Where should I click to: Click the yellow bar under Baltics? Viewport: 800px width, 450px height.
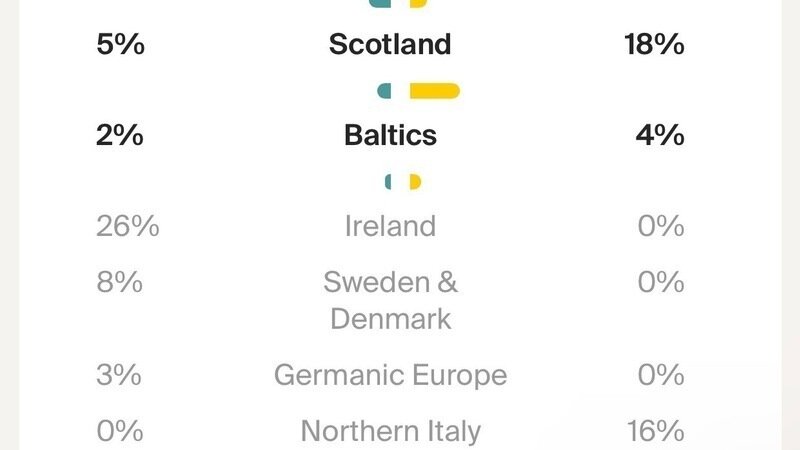click(x=415, y=181)
